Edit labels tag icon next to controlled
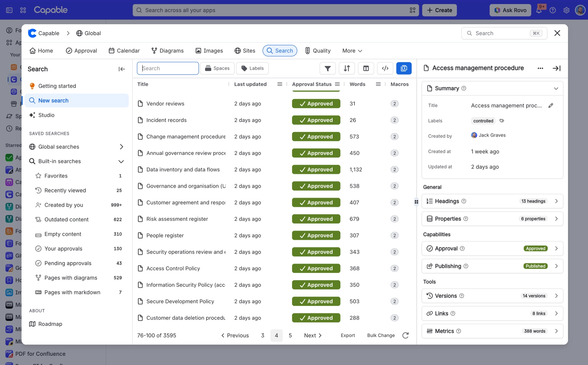This screenshot has height=365, width=588. tap(502, 121)
